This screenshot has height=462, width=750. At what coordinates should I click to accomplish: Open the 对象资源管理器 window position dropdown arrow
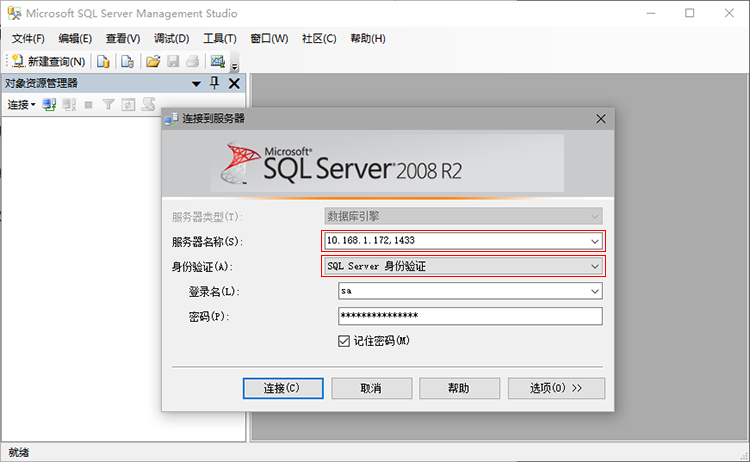[196, 84]
